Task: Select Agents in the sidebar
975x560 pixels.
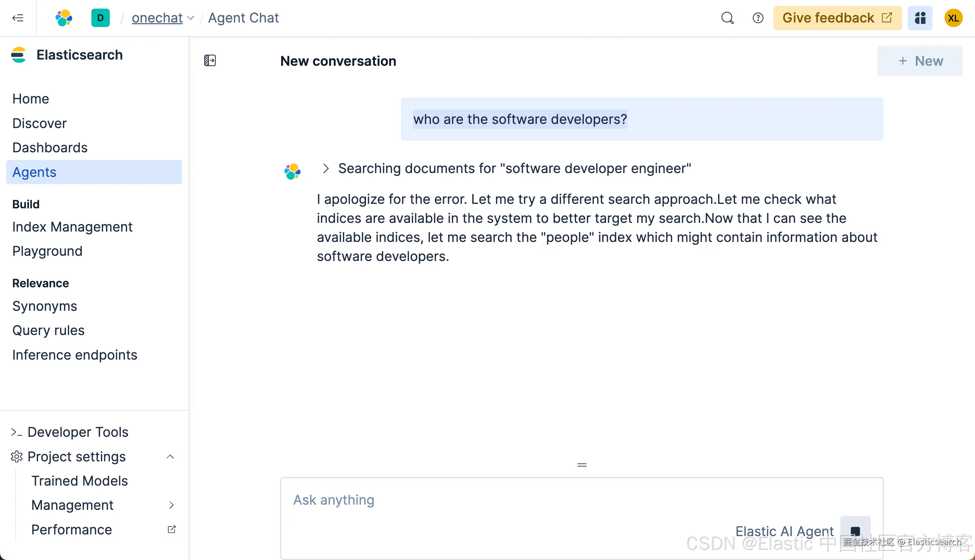Action: 94,172
